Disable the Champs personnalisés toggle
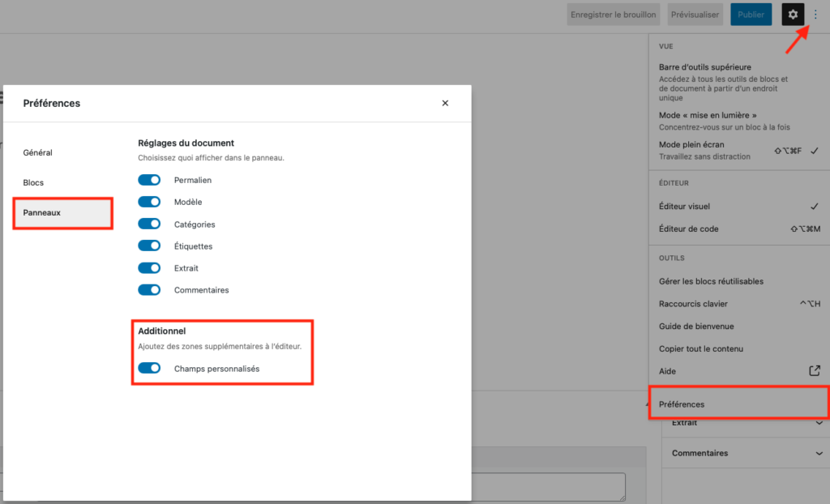 150,368
